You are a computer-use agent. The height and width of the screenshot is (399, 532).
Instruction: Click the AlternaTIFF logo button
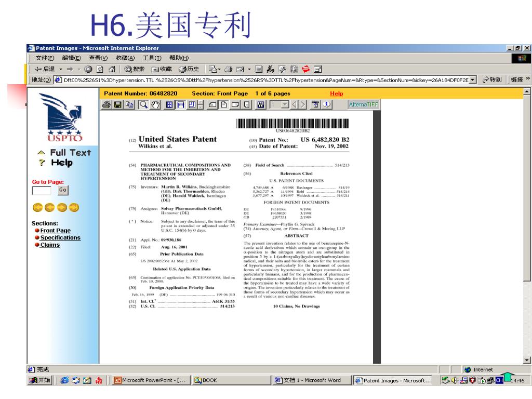click(x=363, y=105)
